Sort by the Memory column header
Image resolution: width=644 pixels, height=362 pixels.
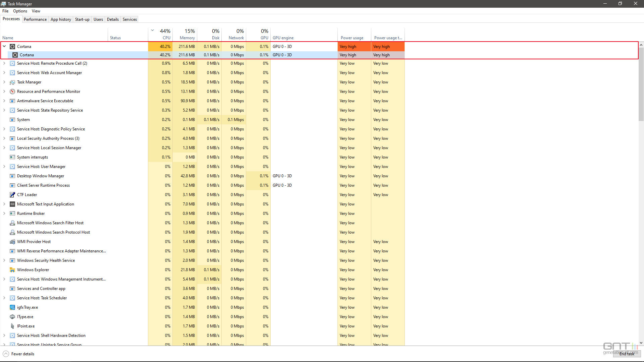point(185,34)
